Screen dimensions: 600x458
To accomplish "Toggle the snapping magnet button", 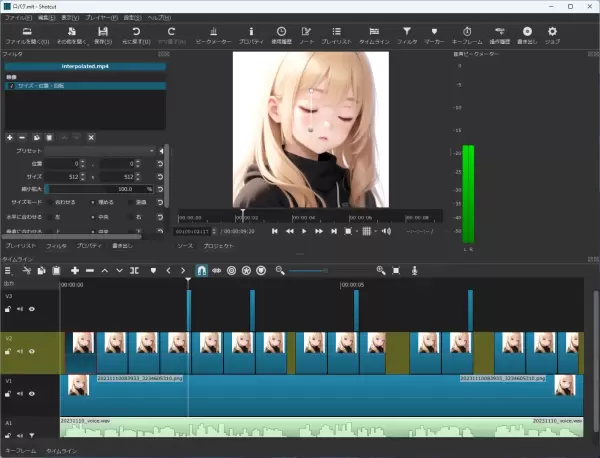I will (202, 271).
